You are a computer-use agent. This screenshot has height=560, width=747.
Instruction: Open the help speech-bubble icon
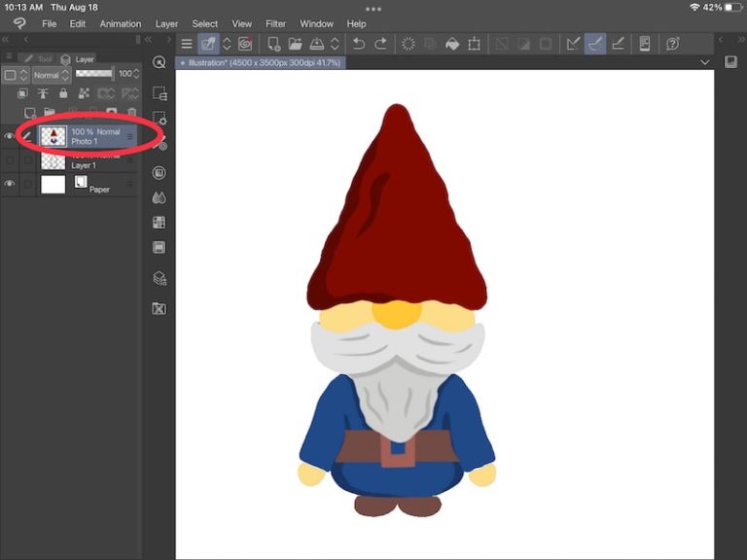(x=673, y=44)
